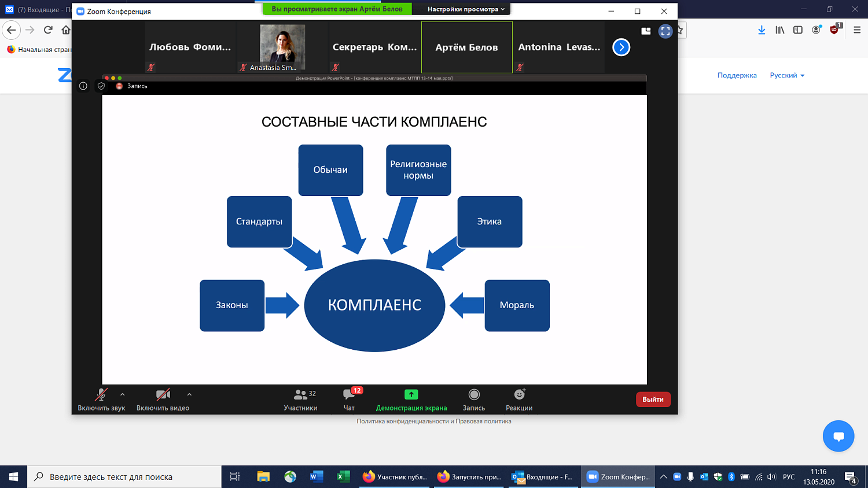
Task: Reload the Firefox page
Action: (48, 30)
